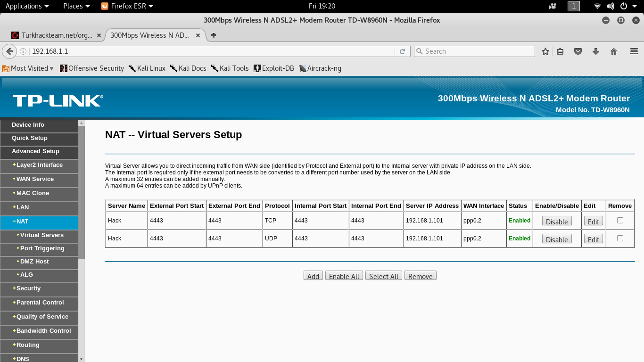Open the Wi-Fi network status icon
Image resolution: width=644 pixels, height=362 pixels.
597,6
